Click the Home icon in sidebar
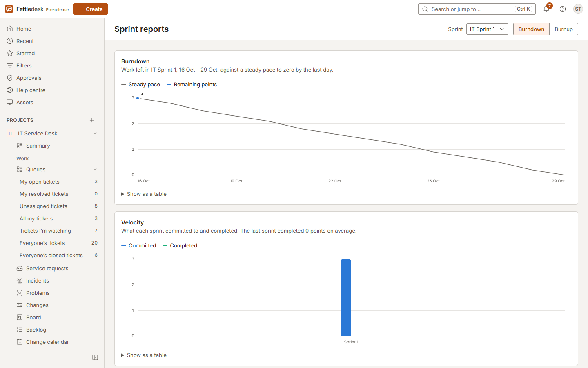 (x=10, y=29)
